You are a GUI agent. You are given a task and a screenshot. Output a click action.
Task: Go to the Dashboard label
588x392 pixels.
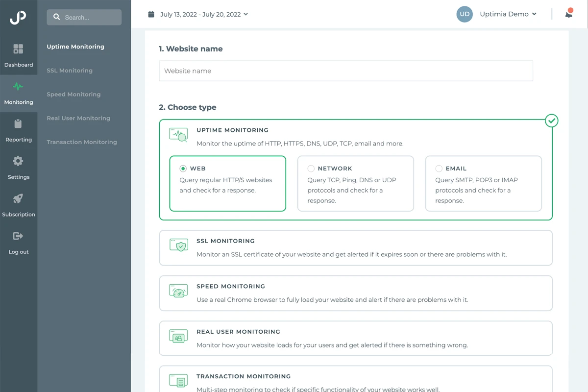coord(19,65)
